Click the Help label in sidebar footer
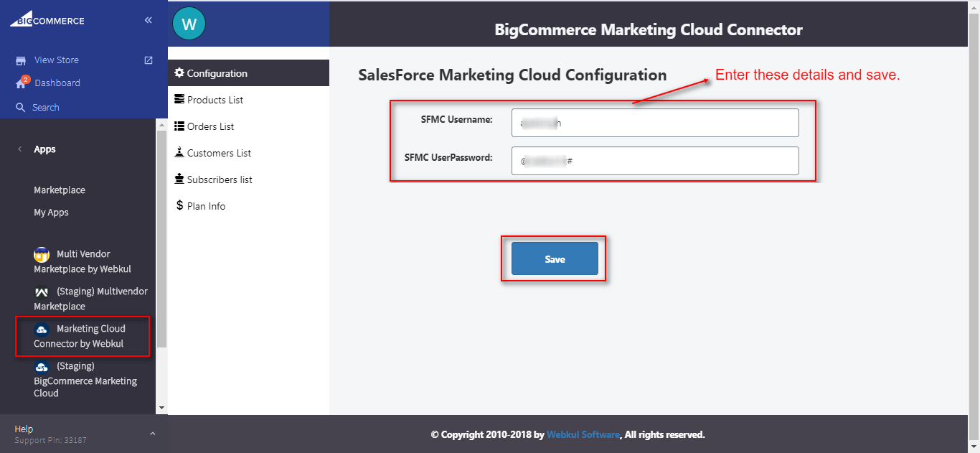This screenshot has width=980, height=453. (24, 429)
